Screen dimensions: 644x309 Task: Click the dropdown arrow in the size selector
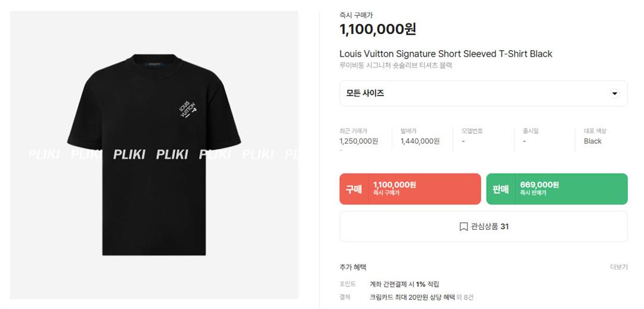coord(614,94)
